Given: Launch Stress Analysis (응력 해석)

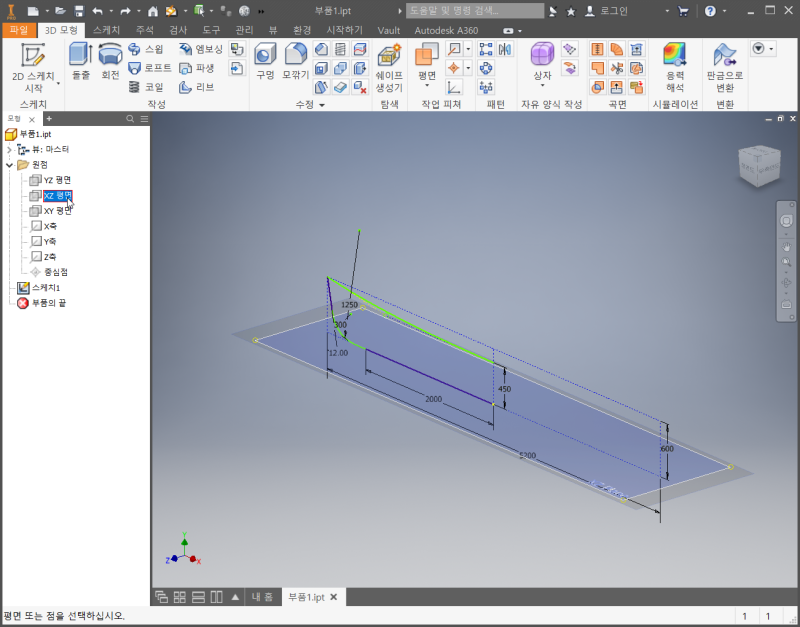Looking at the screenshot, I should [675, 68].
